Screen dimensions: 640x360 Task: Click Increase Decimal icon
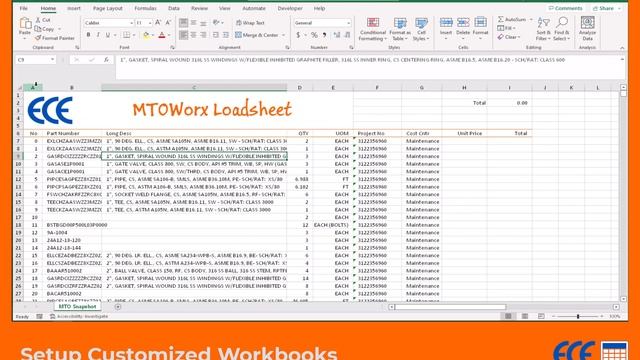pos(337,36)
